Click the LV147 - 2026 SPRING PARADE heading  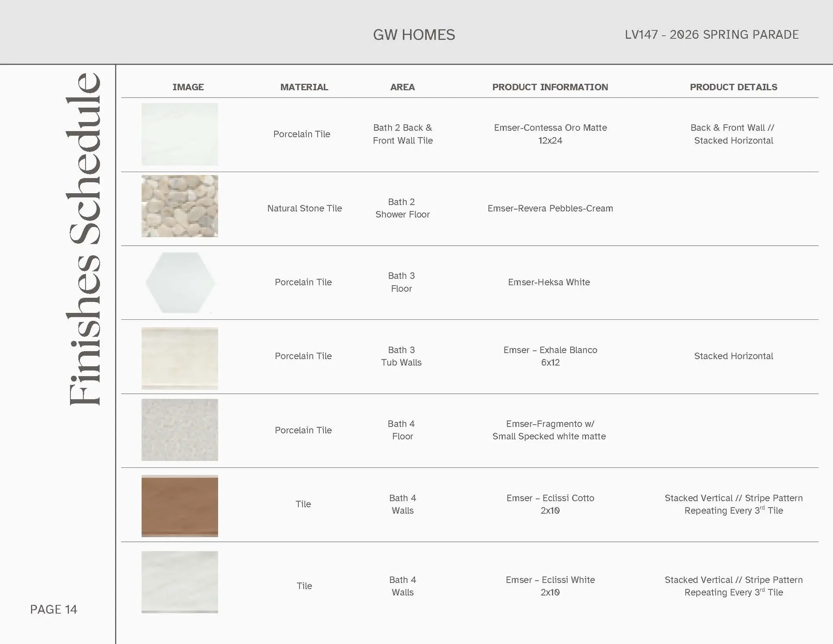tap(711, 35)
